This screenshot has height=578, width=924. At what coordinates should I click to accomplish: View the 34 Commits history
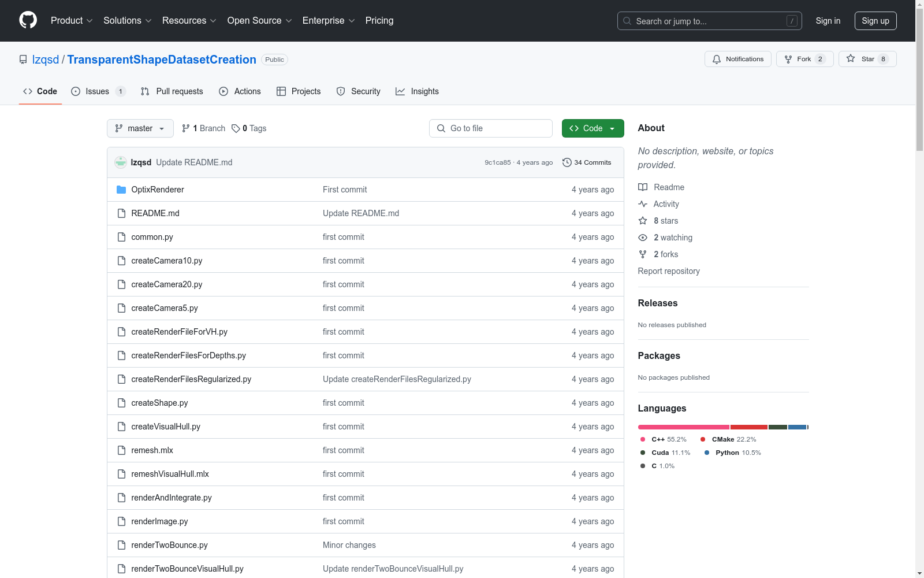pos(587,162)
